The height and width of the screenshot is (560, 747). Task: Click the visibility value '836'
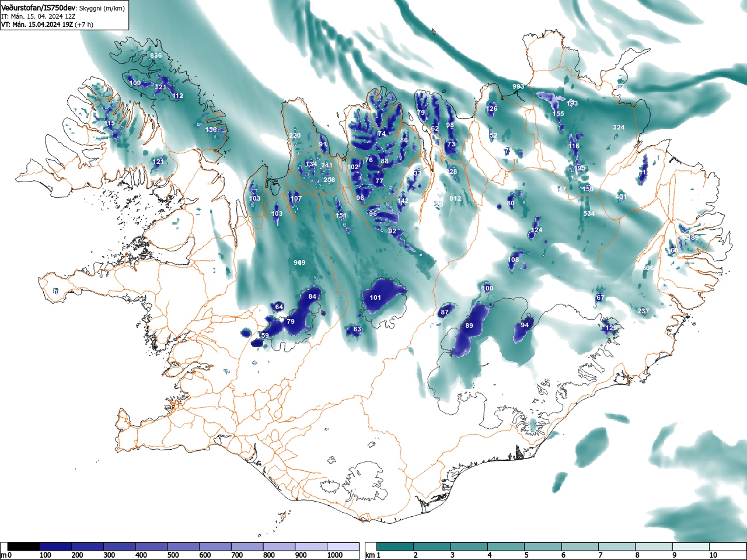pos(156,56)
